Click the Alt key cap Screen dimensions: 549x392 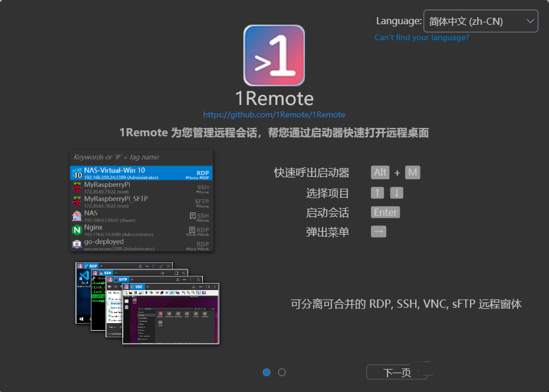[x=380, y=172]
